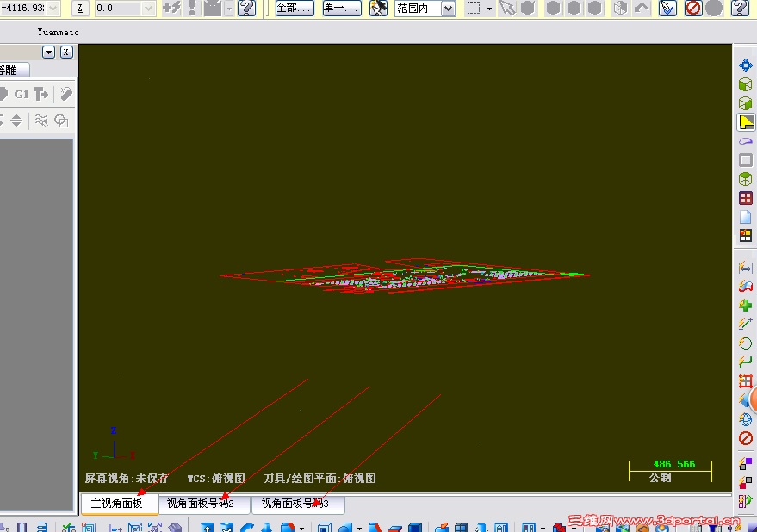Screen dimensions: 757x532
Task: Click the verify selection checkmark icon
Action: (x=667, y=9)
